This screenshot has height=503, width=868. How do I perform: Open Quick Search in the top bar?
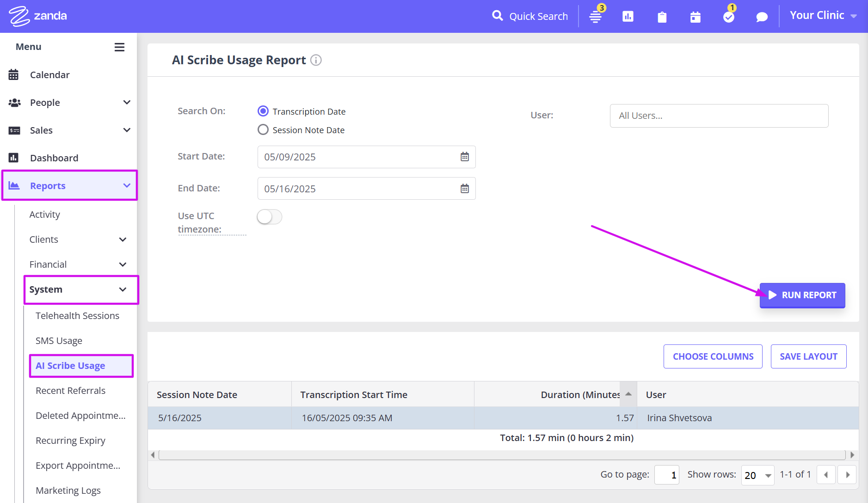(x=530, y=16)
